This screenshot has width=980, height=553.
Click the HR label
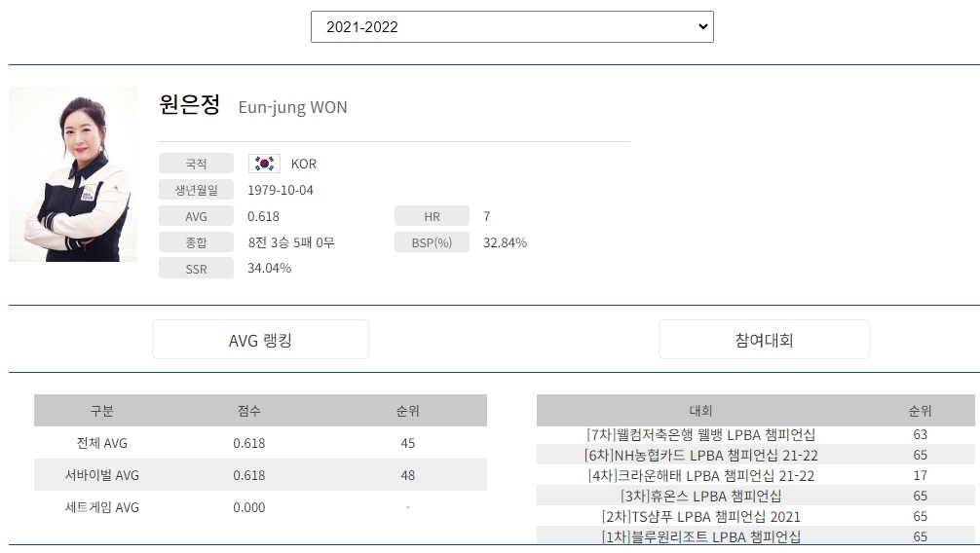click(432, 216)
